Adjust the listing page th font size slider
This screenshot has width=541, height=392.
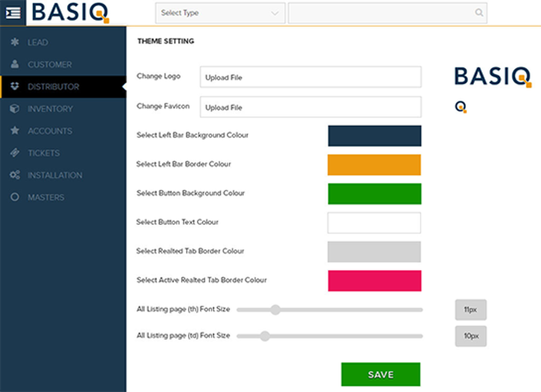click(x=276, y=309)
